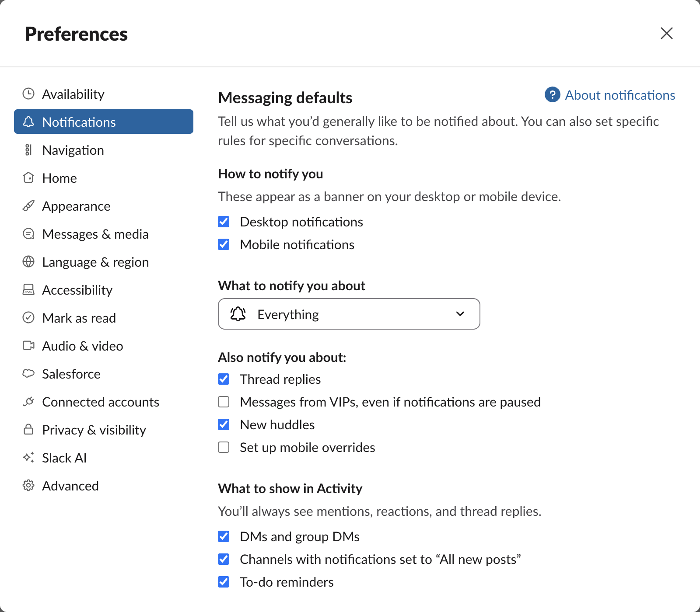
Task: Enable Messages from VIPs checkbox
Action: (224, 402)
